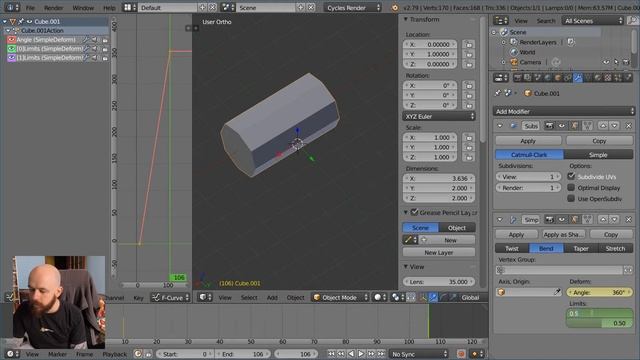
Task: Lock the [0]Limits (SimpleDeform) channel
Action: coord(105,49)
